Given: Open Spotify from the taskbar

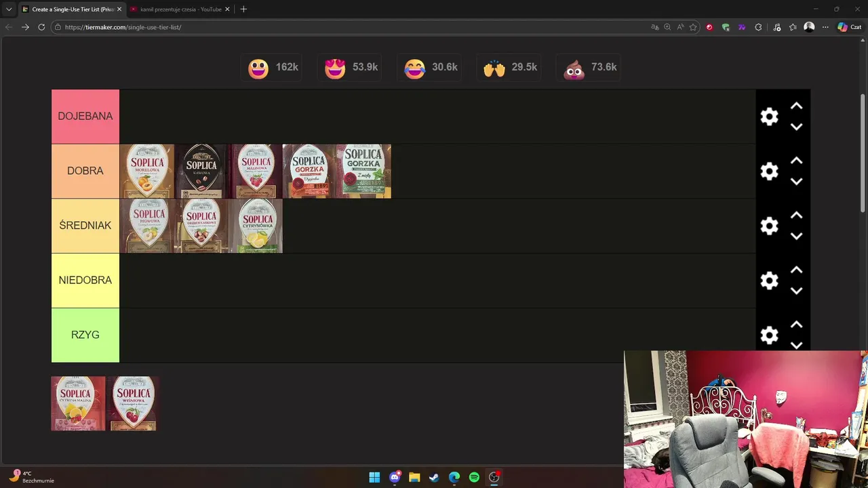Looking at the screenshot, I should pyautogui.click(x=474, y=477).
